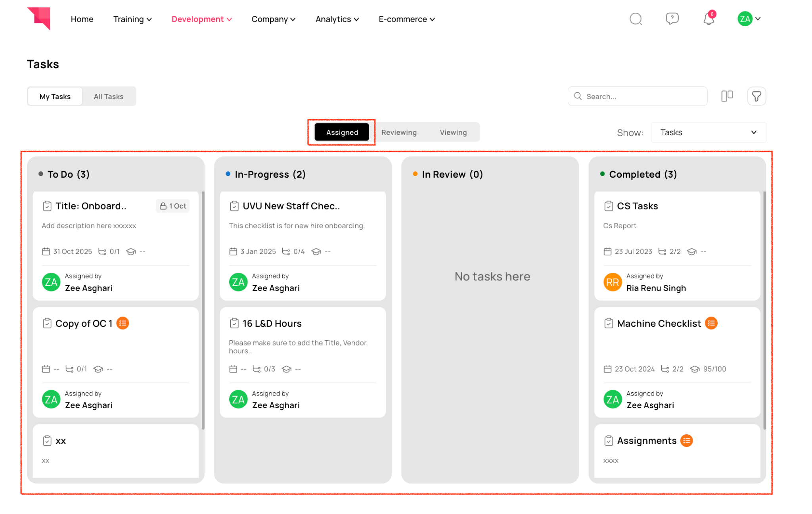812x514 pixels.
Task: Open notifications bell with 6 badge
Action: (x=709, y=19)
